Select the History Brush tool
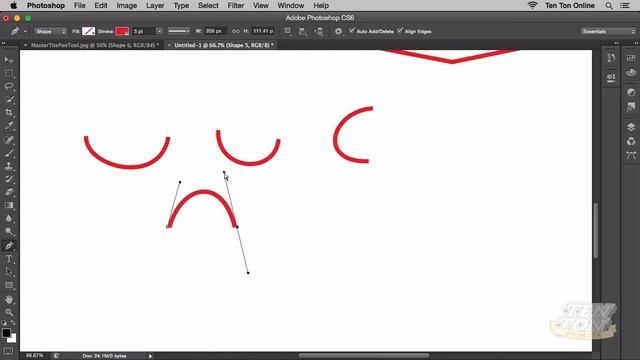The height and width of the screenshot is (360, 640). pyautogui.click(x=9, y=179)
